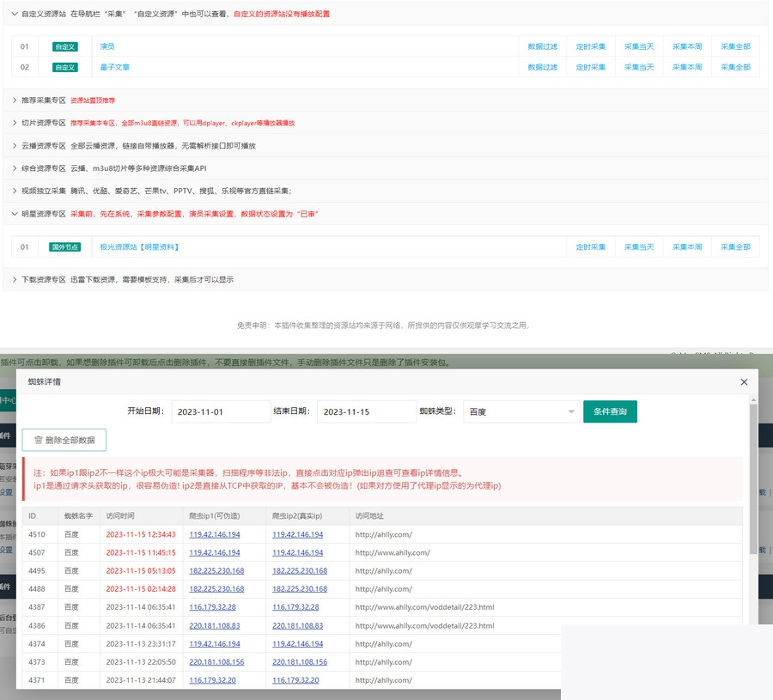Click 定时采集 on 极光资源站 row
The width and height of the screenshot is (773, 700).
[591, 247]
